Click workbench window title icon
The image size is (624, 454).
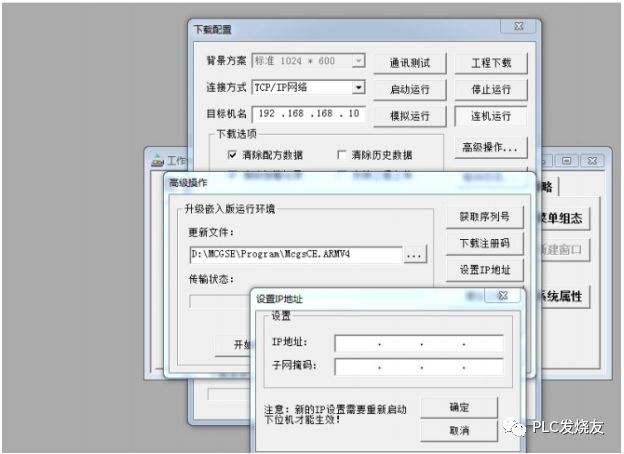tap(158, 160)
